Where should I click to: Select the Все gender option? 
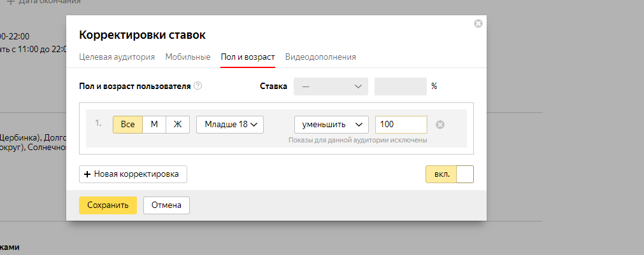pyautogui.click(x=127, y=125)
